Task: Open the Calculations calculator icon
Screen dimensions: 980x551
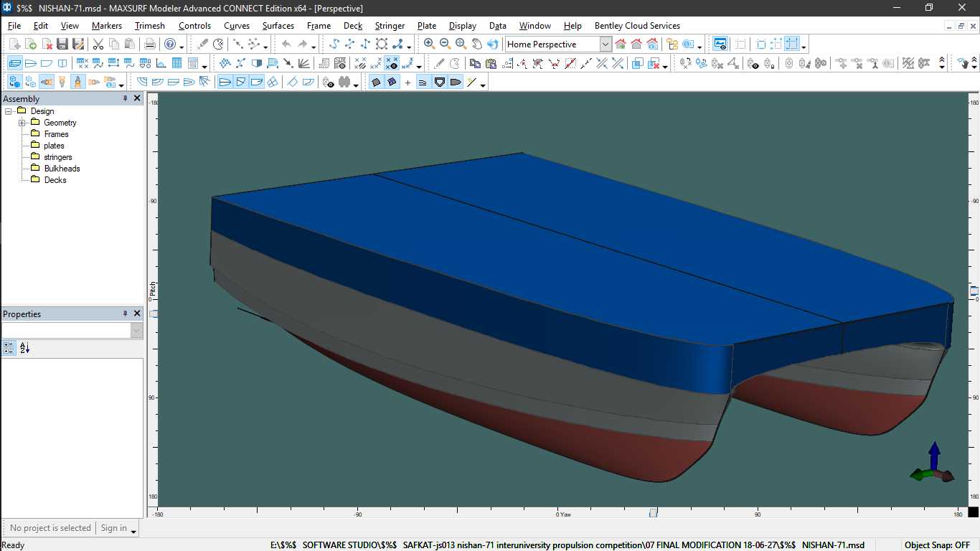Action: [x=193, y=63]
